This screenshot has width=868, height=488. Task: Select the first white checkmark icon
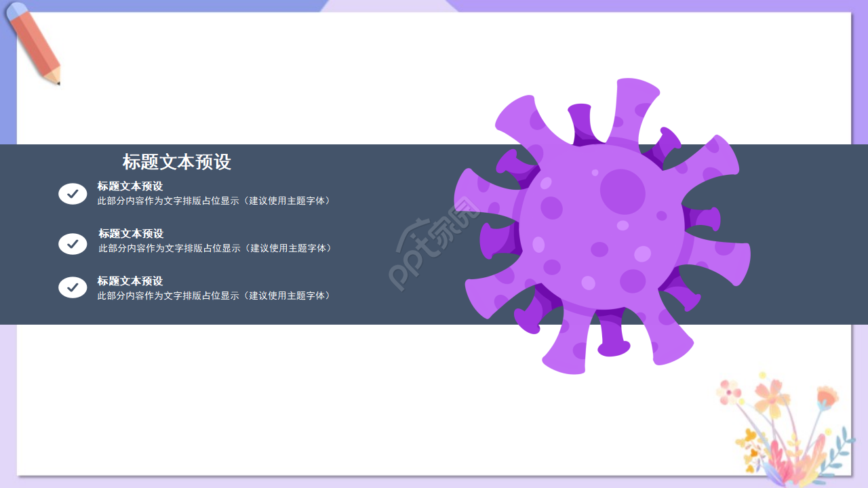73,193
